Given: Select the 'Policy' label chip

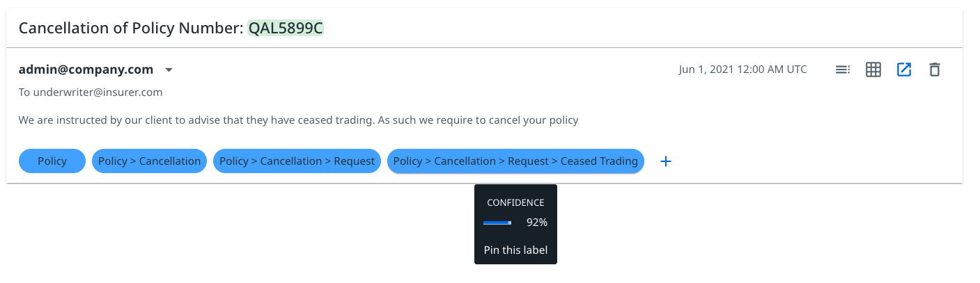Looking at the screenshot, I should (x=52, y=161).
